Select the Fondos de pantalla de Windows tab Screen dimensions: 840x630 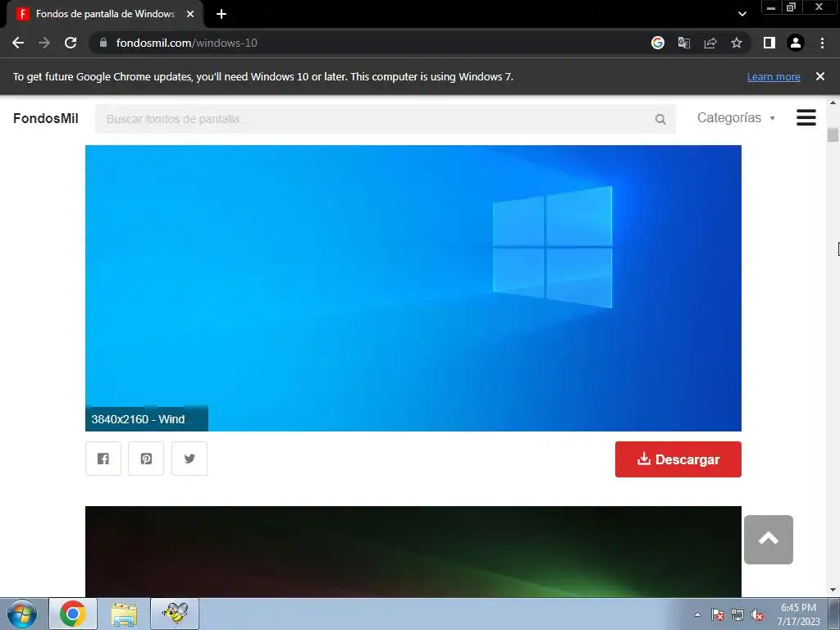(105, 14)
